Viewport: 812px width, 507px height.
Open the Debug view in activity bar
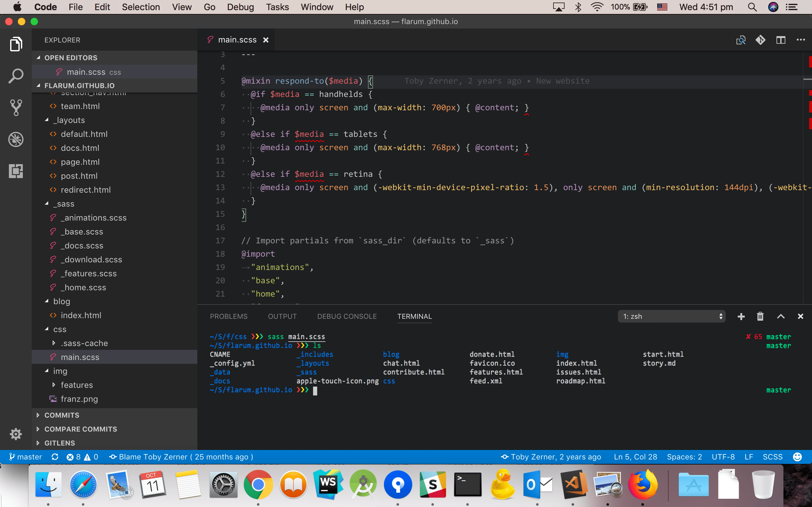pyautogui.click(x=16, y=139)
